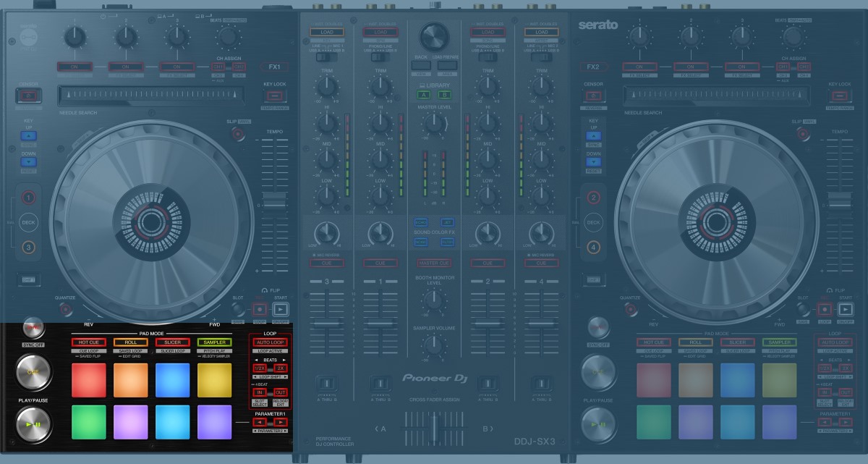Screen dimensions: 868x464
Task: Hit the right deck PLAY/PAUSE button
Action: [x=599, y=425]
